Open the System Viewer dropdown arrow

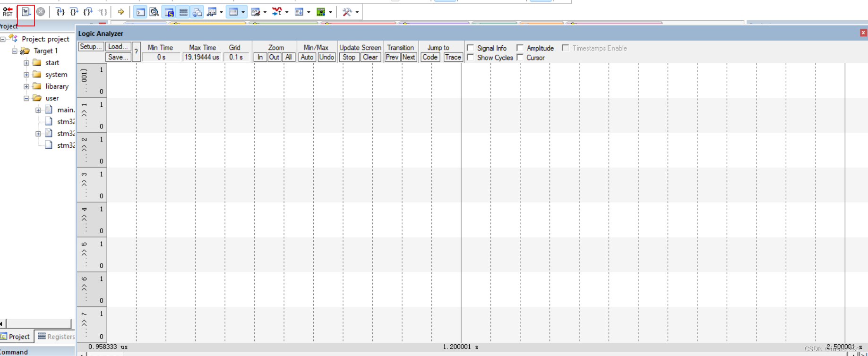[330, 12]
